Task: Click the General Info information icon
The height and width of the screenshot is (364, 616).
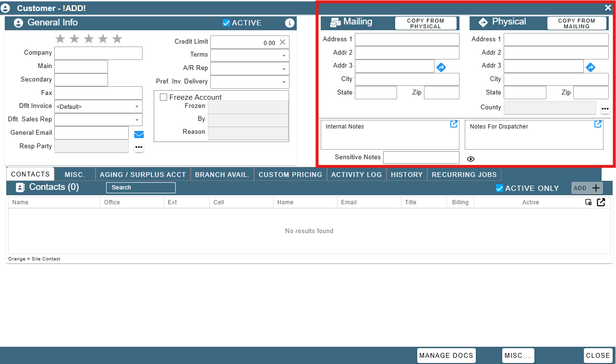Action: tap(290, 23)
